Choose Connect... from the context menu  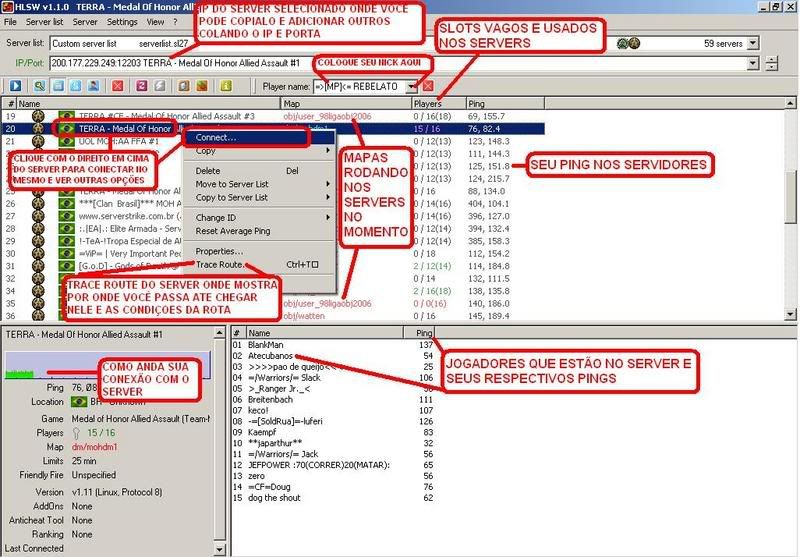pyautogui.click(x=259, y=138)
